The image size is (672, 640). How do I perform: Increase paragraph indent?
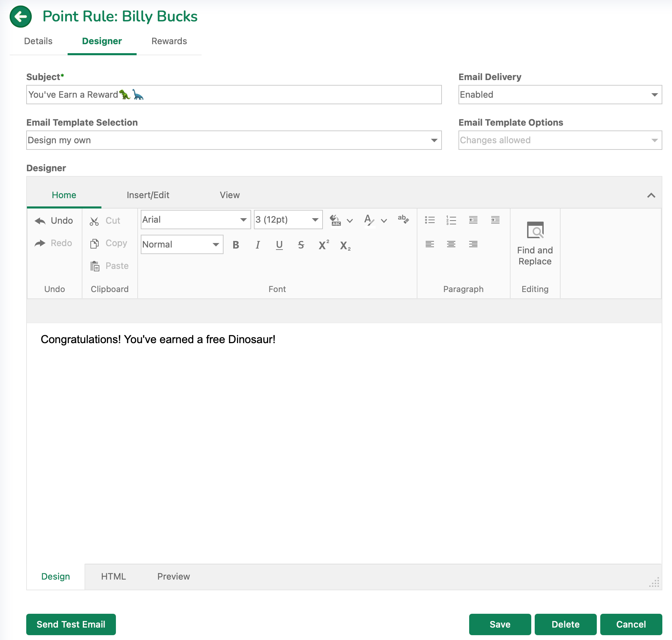[495, 220]
